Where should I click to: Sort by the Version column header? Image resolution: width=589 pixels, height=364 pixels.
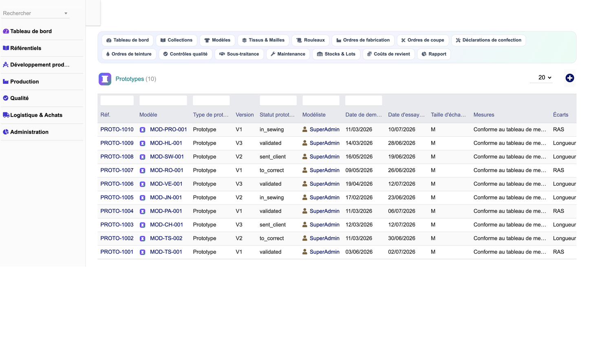pyautogui.click(x=245, y=115)
